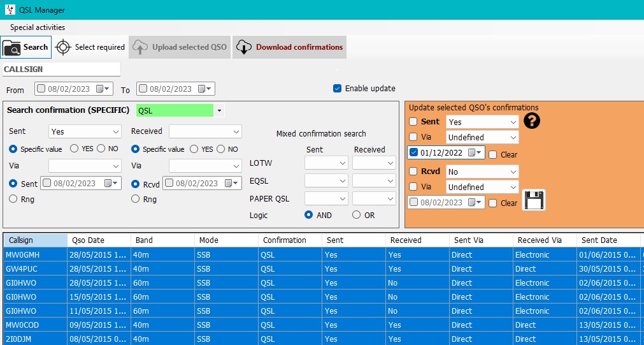Open the To date calendar picker
Viewport: 644px width, 345px height.
click(x=204, y=89)
